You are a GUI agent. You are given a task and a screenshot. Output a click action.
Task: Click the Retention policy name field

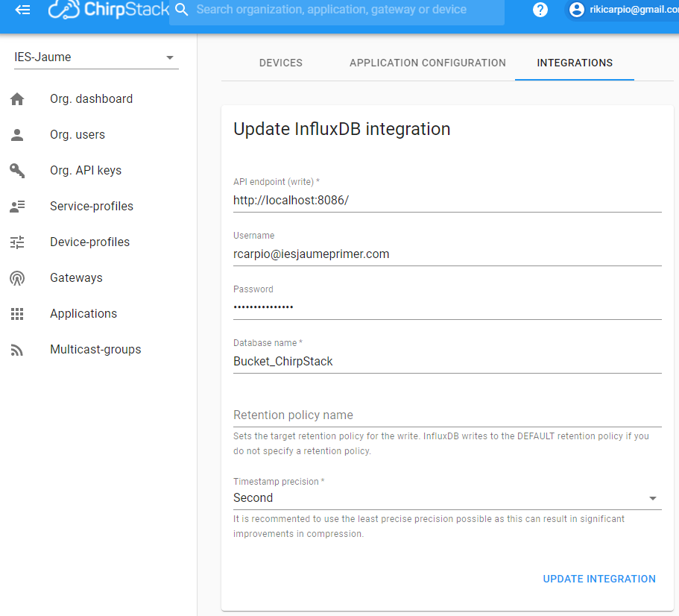(x=447, y=415)
